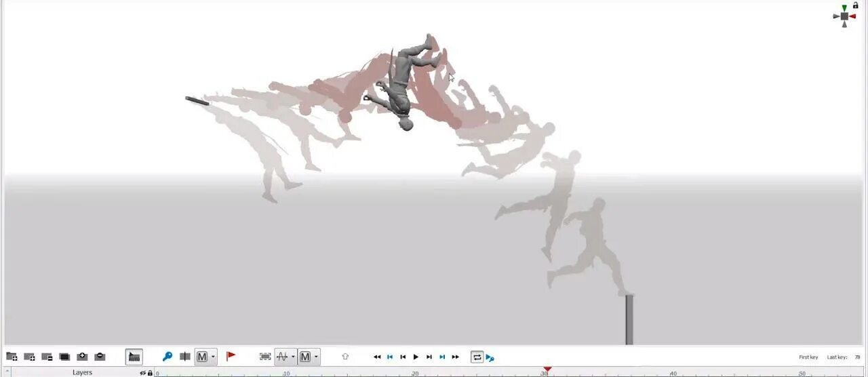This screenshot has height=377, width=868.
Task: Toggle the Layers lock icon
Action: click(x=150, y=373)
